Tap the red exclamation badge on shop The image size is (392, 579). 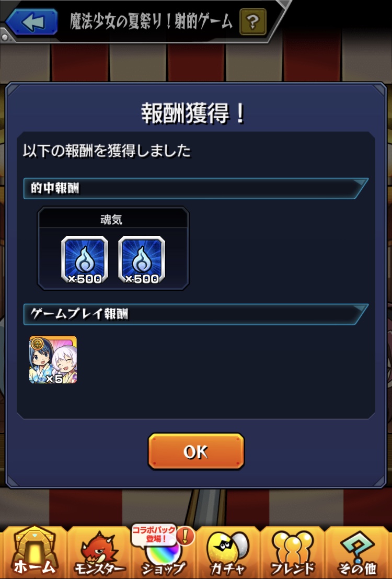[x=186, y=536]
